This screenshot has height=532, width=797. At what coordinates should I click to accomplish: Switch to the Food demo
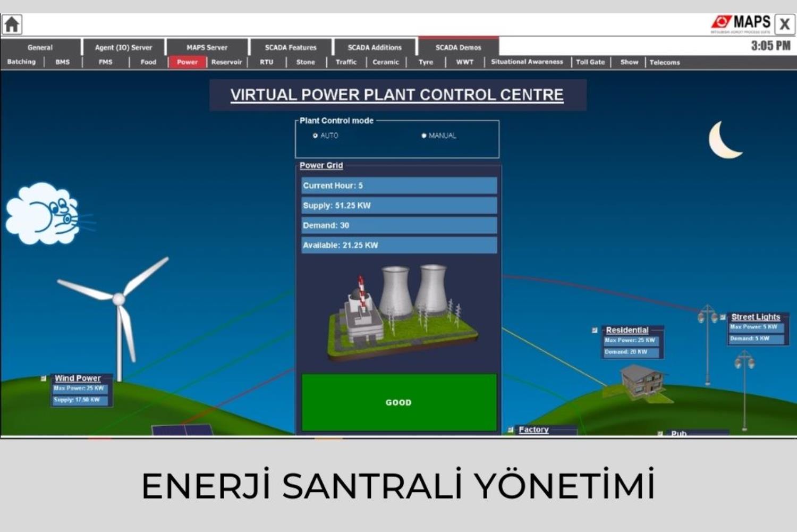click(148, 62)
